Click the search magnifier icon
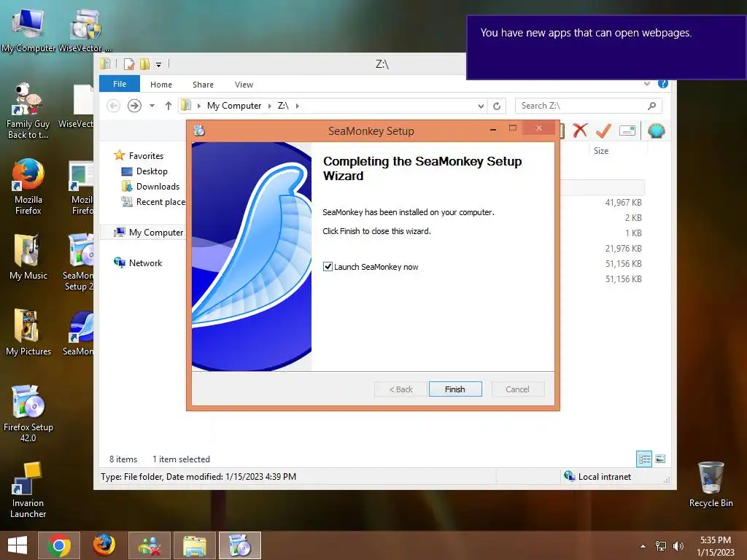This screenshot has width=747, height=560. (x=651, y=106)
